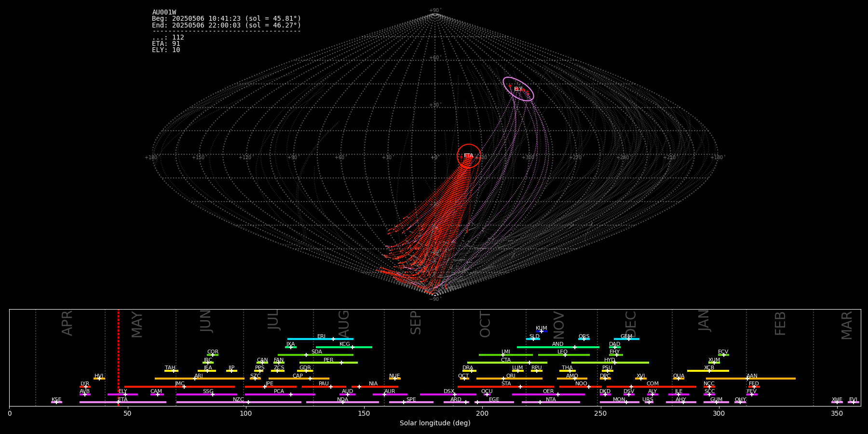Select the SDA shower bar
Viewport: 868px width, 434px height.
tap(315, 355)
